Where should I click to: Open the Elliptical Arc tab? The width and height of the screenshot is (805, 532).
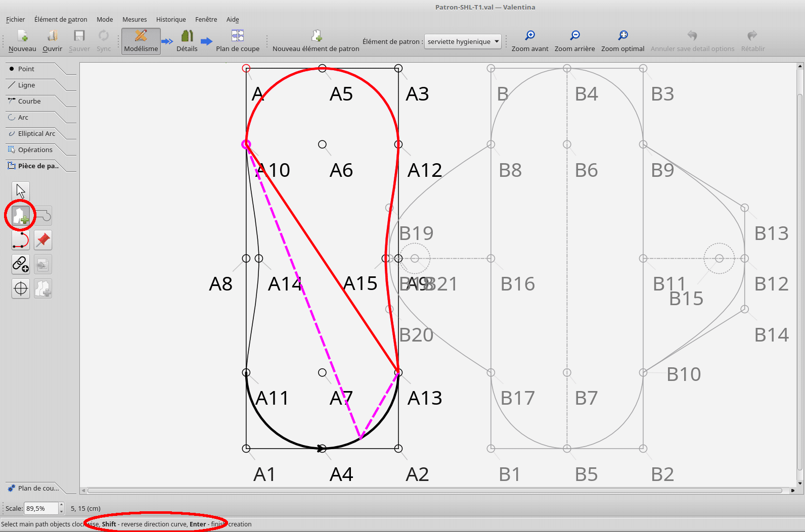pos(35,133)
